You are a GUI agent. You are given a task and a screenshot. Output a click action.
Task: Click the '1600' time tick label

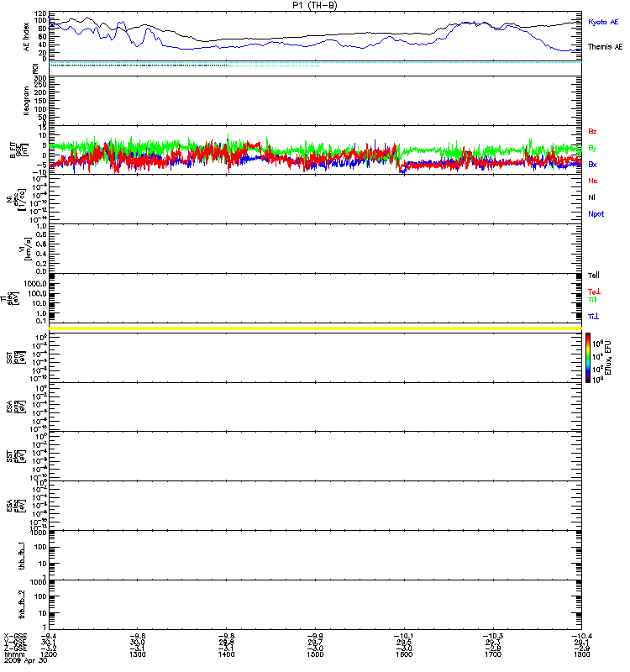point(404,654)
